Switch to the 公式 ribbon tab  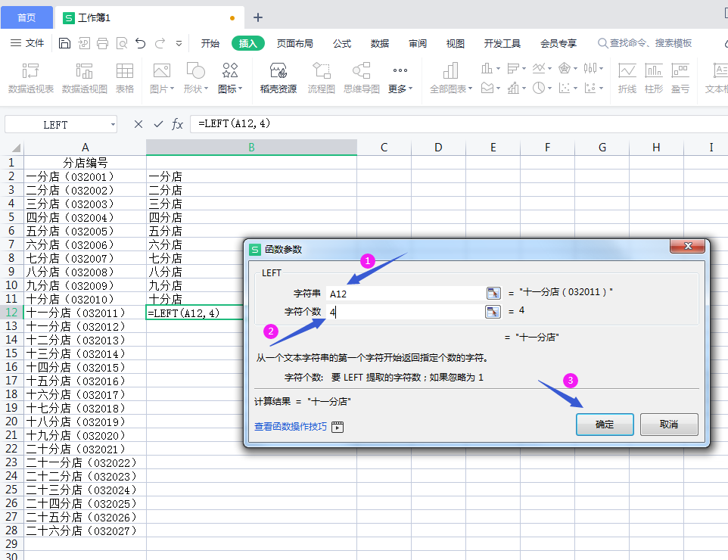coord(342,44)
